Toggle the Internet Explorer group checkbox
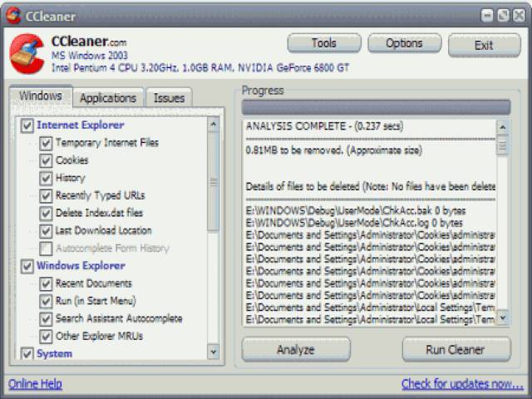Screen dimensions: 532x399 27,126
